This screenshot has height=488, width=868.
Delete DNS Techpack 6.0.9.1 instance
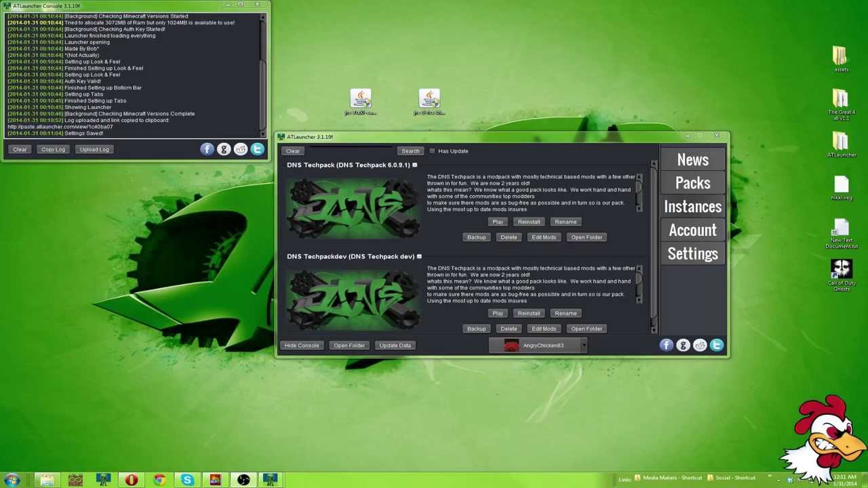[x=509, y=237]
